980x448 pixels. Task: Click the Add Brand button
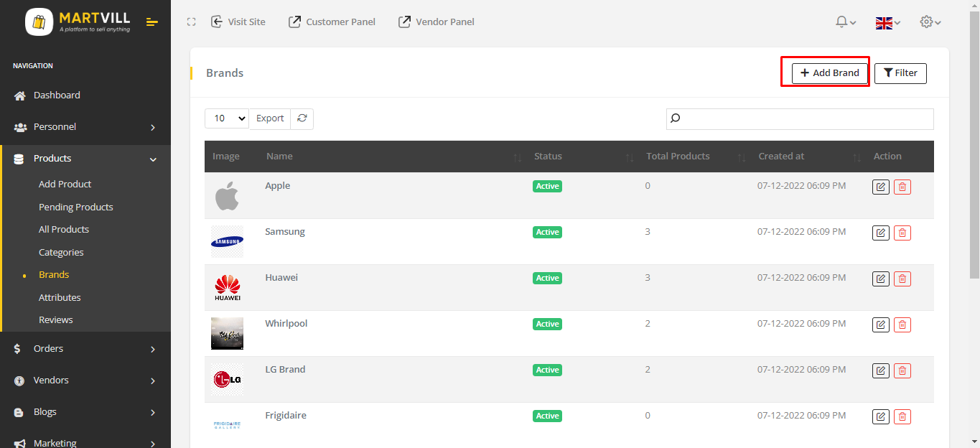coord(830,73)
